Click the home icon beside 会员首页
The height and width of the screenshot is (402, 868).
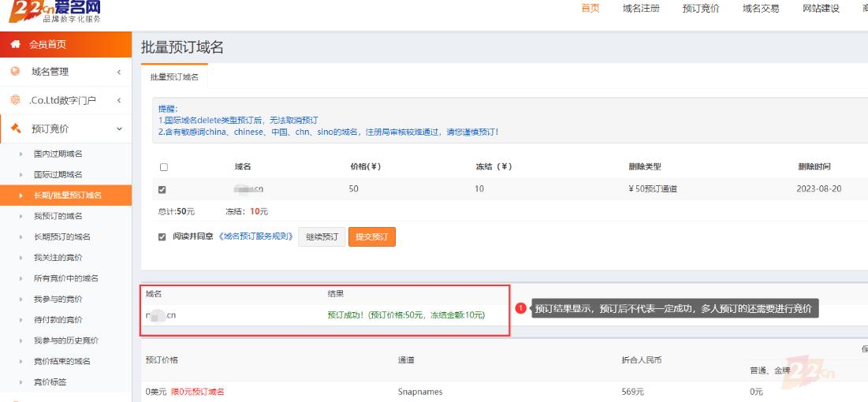click(15, 45)
